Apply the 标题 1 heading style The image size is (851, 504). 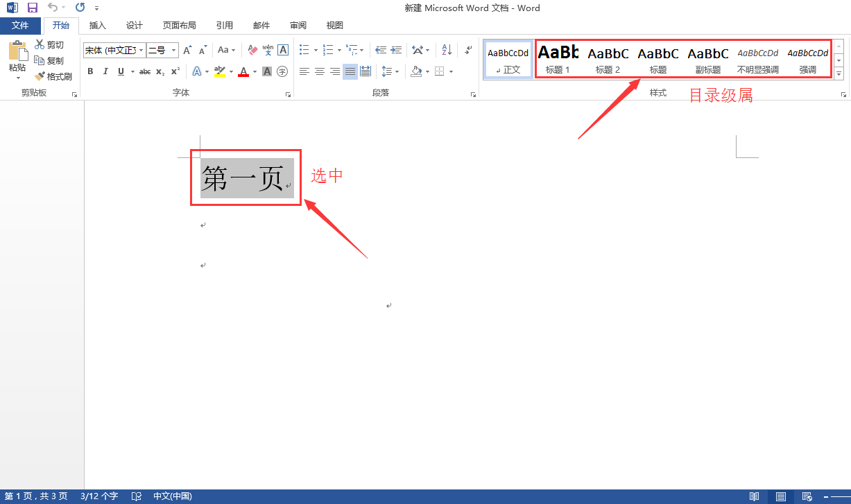click(558, 59)
